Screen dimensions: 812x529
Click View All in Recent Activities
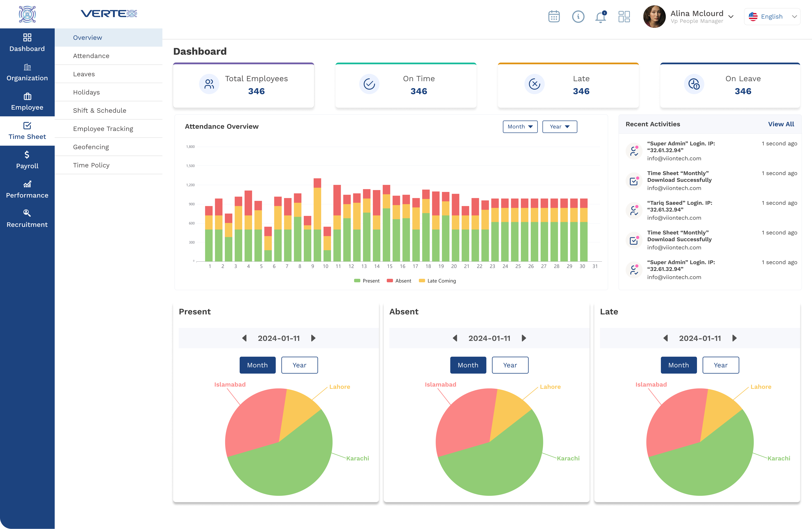tap(781, 124)
